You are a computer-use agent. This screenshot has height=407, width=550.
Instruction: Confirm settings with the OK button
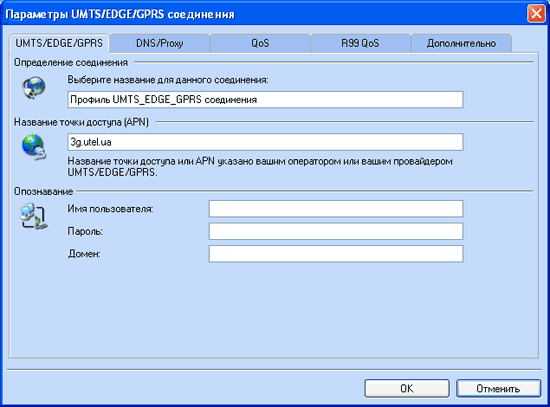coord(407,388)
